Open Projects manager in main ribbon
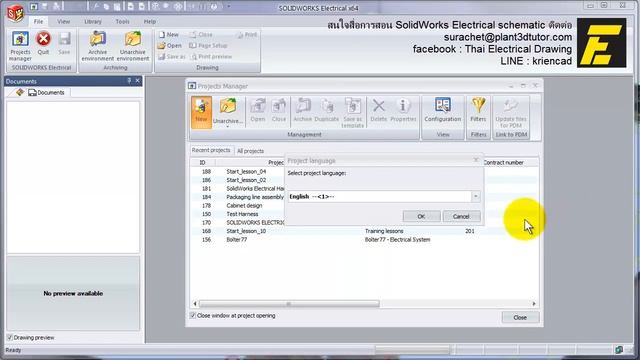640x360 pixels. (x=20, y=46)
